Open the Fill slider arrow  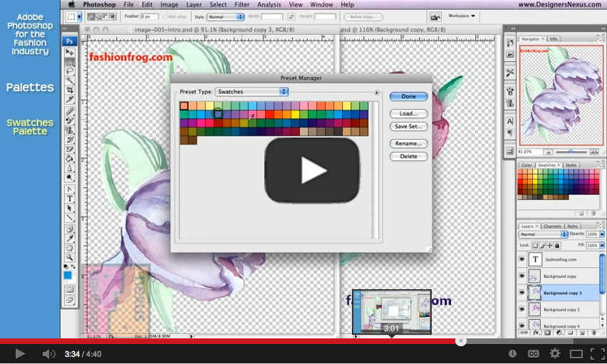[602, 246]
